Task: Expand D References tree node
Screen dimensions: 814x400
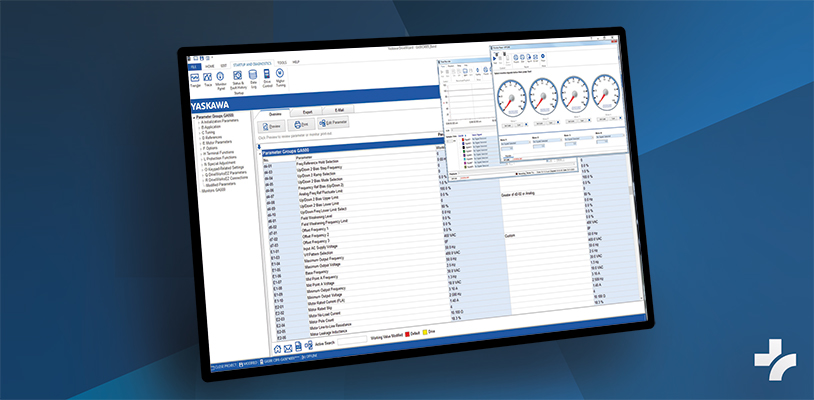Action: pyautogui.click(x=199, y=138)
